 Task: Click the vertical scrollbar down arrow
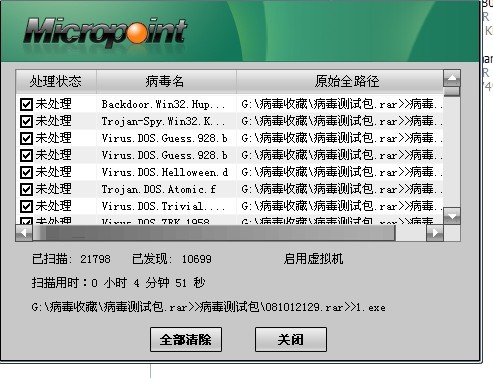tap(452, 216)
